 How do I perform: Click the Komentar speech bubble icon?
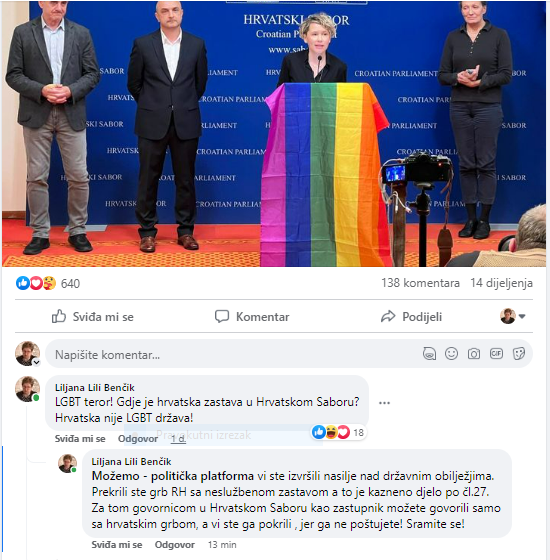click(222, 316)
